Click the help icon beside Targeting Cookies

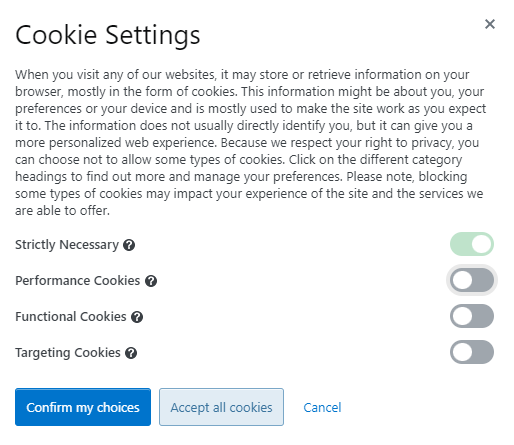[131, 353]
